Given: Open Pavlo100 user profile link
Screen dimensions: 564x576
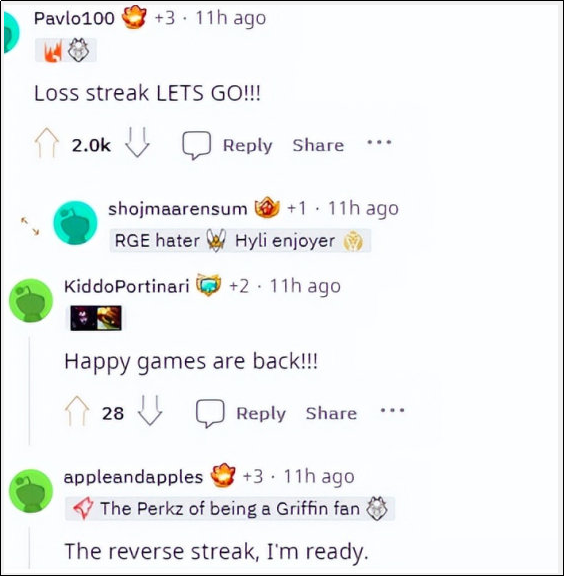Looking at the screenshot, I should click(74, 18).
